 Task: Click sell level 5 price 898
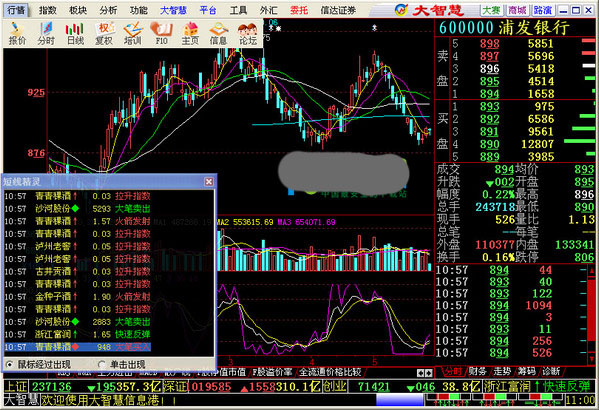(x=489, y=44)
